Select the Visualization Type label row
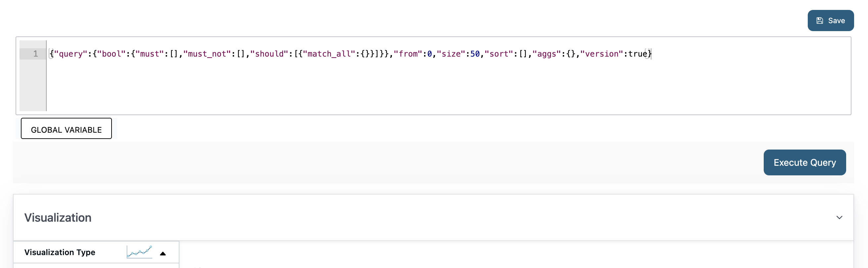Image resolution: width=868 pixels, height=268 pixels. point(96,252)
